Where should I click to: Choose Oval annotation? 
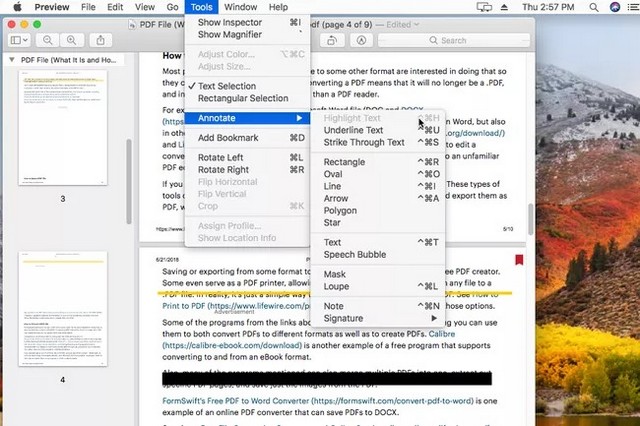378,174
